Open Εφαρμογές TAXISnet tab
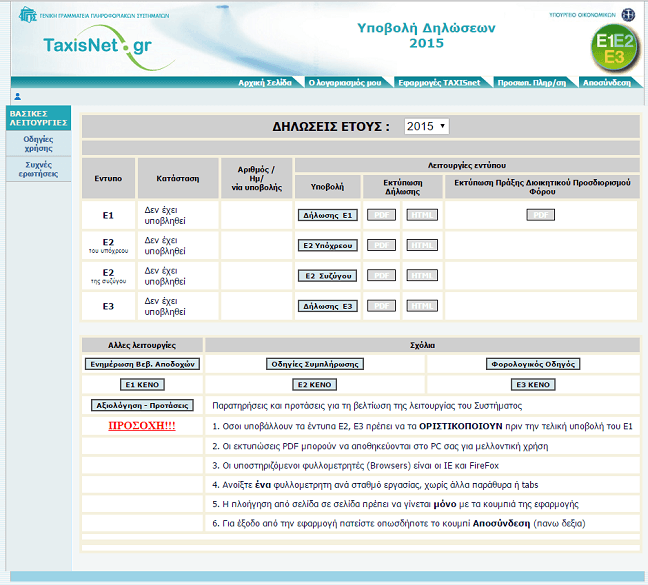Image resolution: width=648 pixels, height=585 pixels. pyautogui.click(x=439, y=83)
